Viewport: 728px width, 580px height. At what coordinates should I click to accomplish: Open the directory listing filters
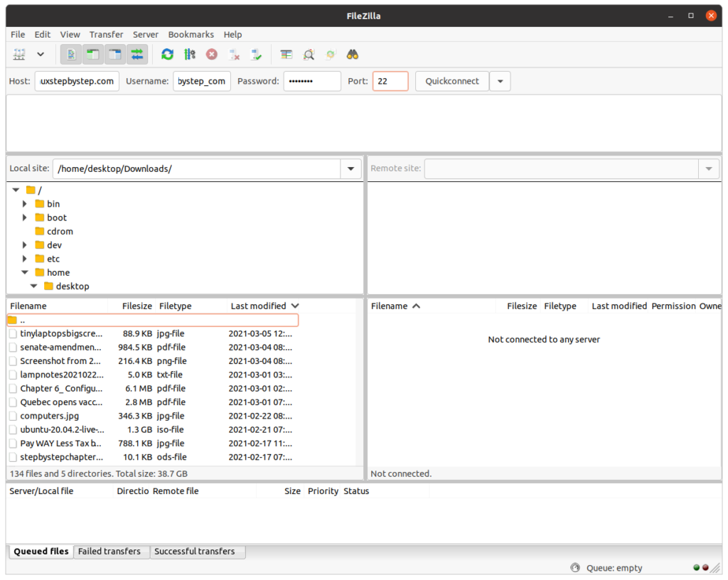click(x=286, y=54)
